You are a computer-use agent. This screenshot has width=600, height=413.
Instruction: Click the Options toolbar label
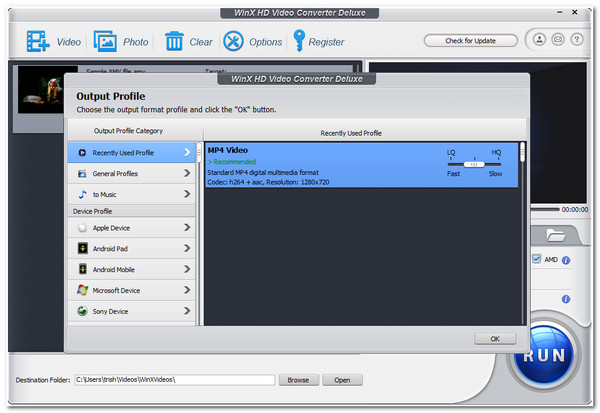(x=266, y=42)
